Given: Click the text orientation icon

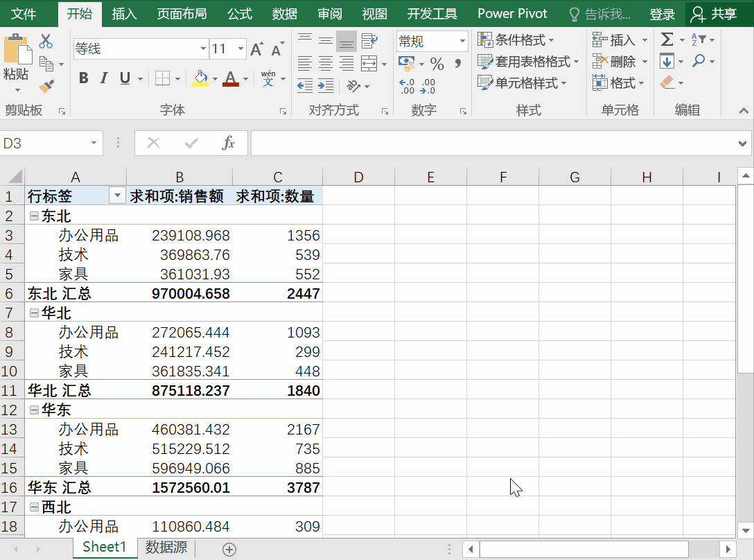Looking at the screenshot, I should tap(354, 86).
